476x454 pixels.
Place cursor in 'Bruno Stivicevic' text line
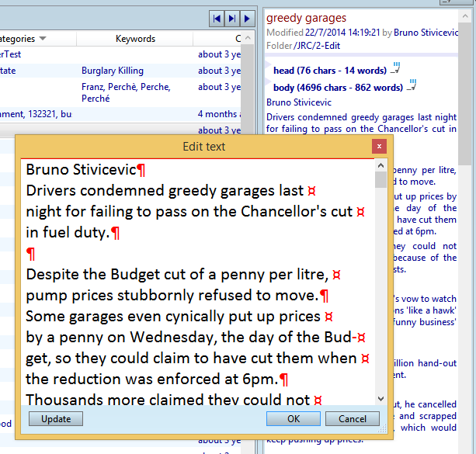tap(81, 169)
